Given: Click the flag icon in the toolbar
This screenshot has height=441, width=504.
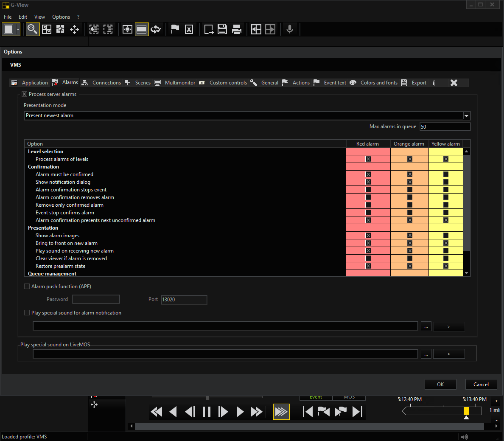Looking at the screenshot, I should coord(175,29).
